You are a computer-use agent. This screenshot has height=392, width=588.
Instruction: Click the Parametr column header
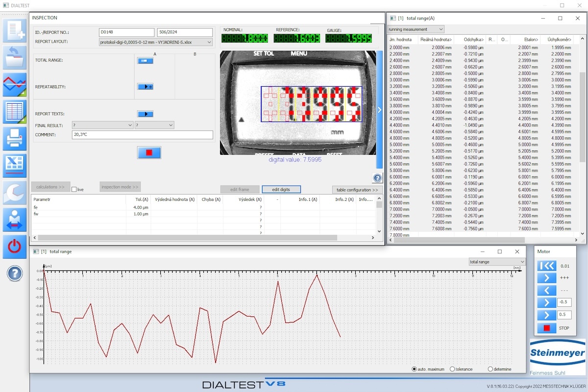pos(78,199)
